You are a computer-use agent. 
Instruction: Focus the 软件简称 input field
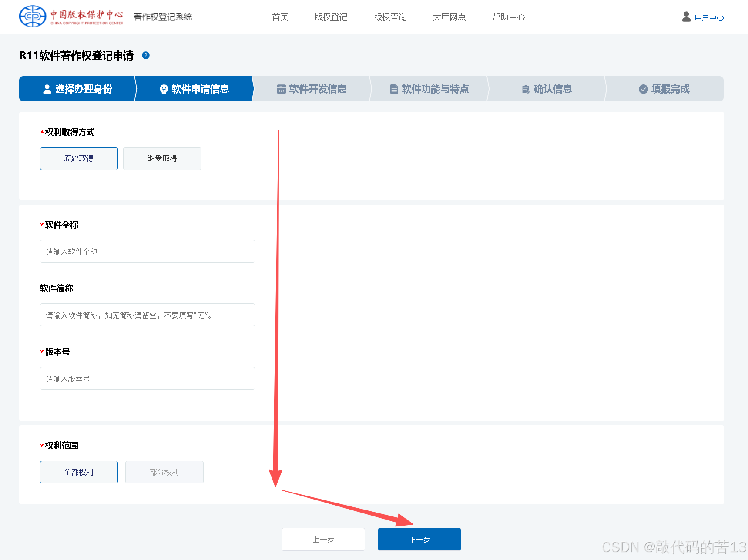coord(148,315)
